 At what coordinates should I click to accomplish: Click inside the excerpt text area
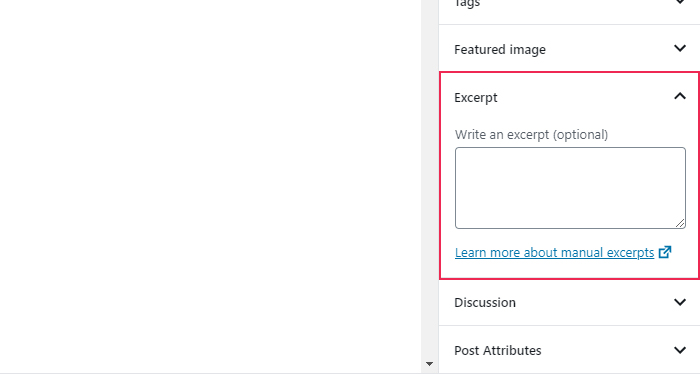pyautogui.click(x=570, y=188)
